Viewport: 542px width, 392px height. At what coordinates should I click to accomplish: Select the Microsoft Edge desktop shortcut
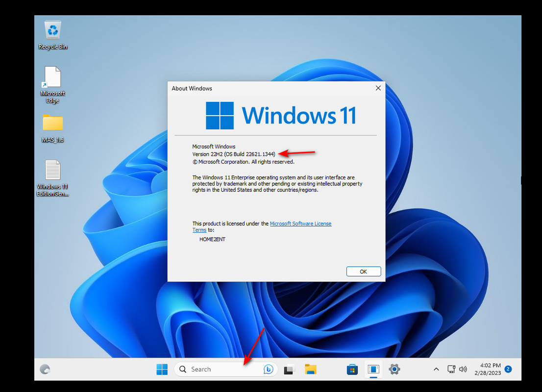tap(52, 85)
